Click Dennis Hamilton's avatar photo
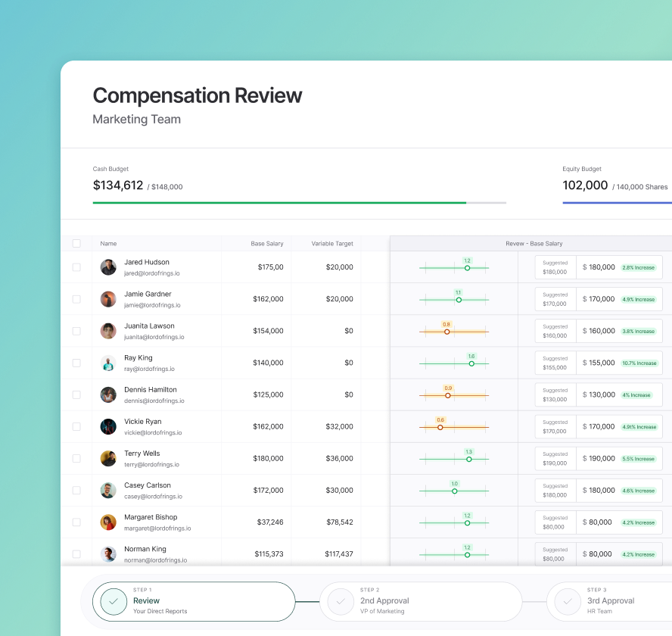 coord(108,394)
